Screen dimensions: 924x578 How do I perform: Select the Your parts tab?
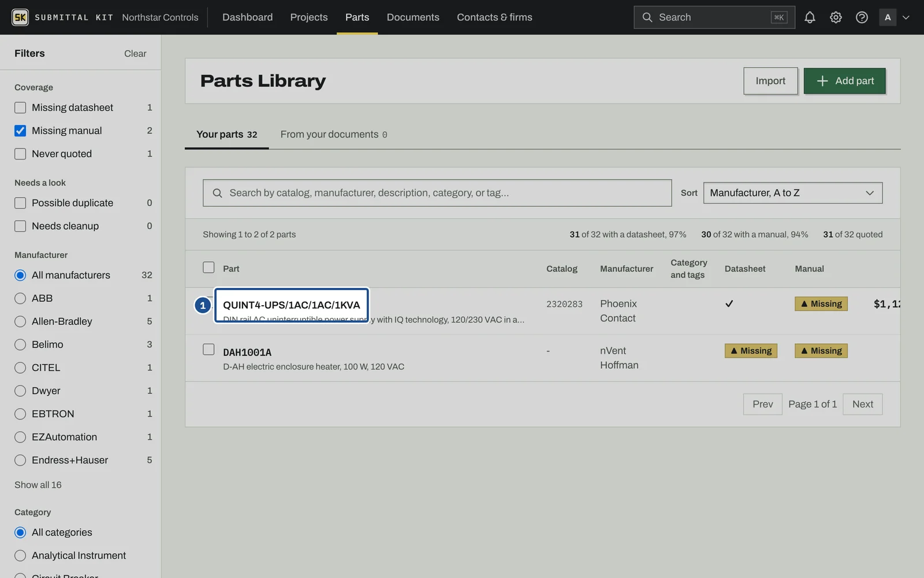pyautogui.click(x=226, y=134)
